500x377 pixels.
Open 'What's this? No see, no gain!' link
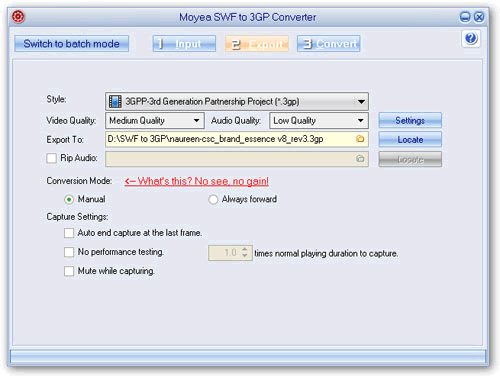[197, 181]
